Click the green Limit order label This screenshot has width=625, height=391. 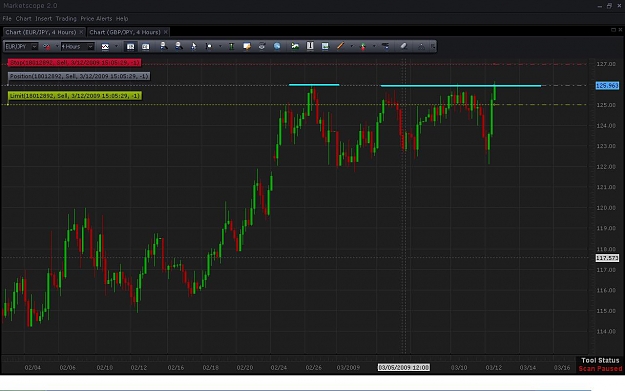75,96
